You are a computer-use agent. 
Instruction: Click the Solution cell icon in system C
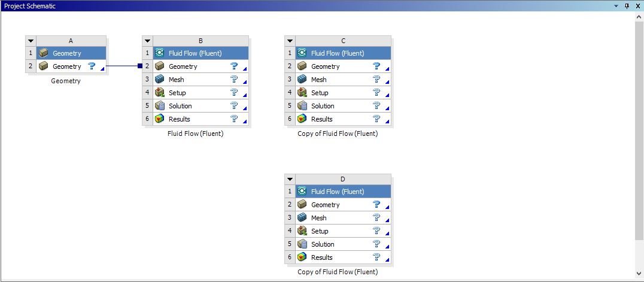click(302, 105)
